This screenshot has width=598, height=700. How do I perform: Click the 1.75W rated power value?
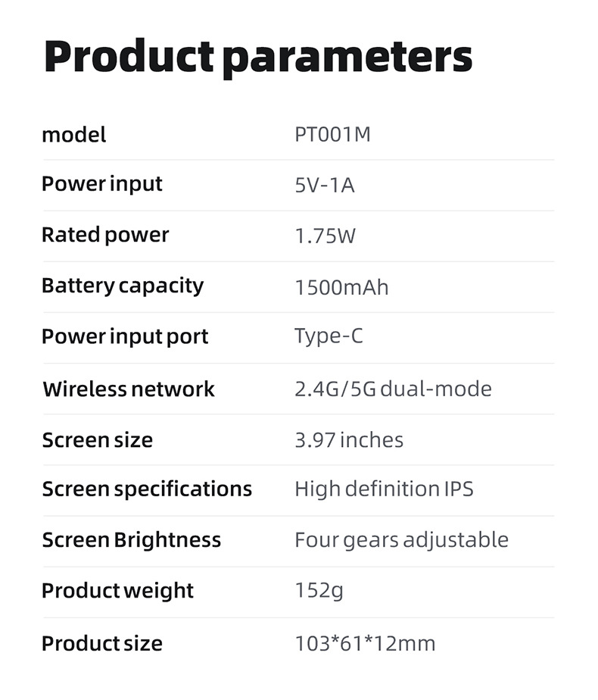click(325, 236)
